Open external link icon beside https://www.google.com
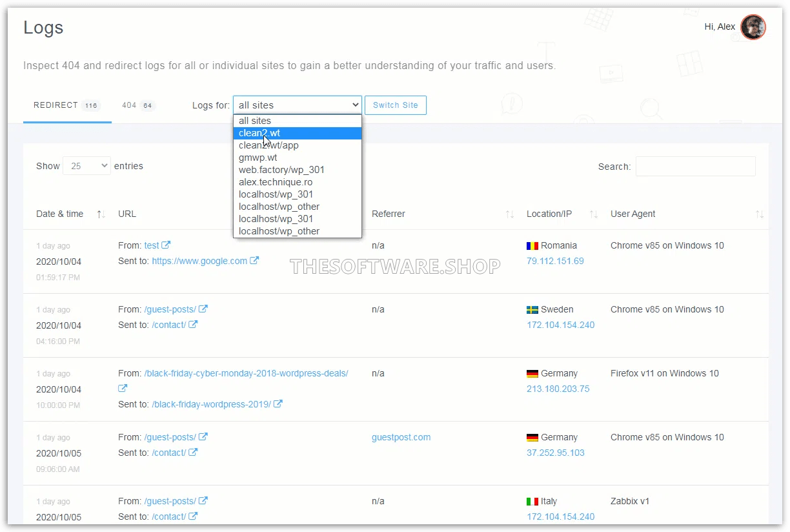This screenshot has width=790, height=532. click(254, 261)
